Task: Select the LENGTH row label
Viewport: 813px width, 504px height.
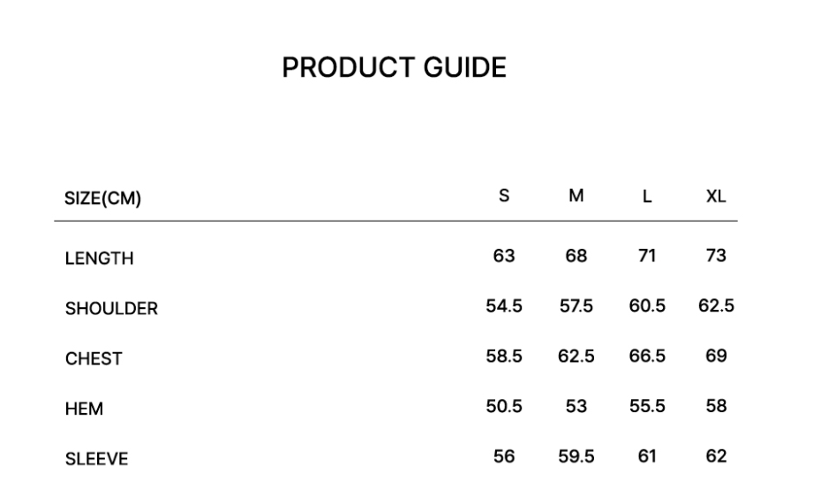Action: [99, 259]
